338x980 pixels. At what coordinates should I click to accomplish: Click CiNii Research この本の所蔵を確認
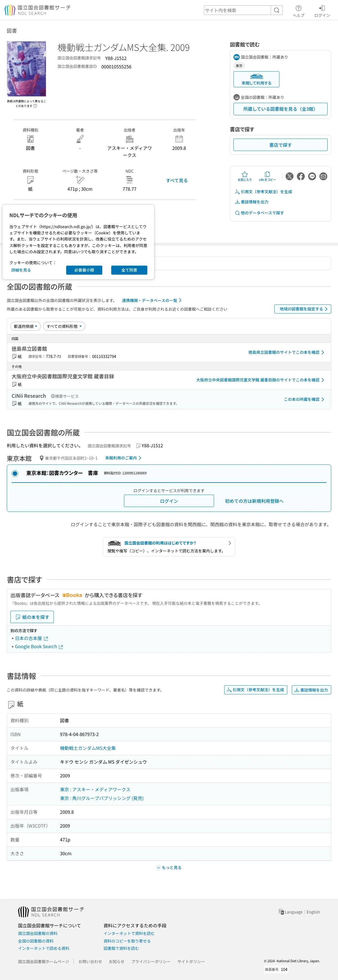pos(304,399)
